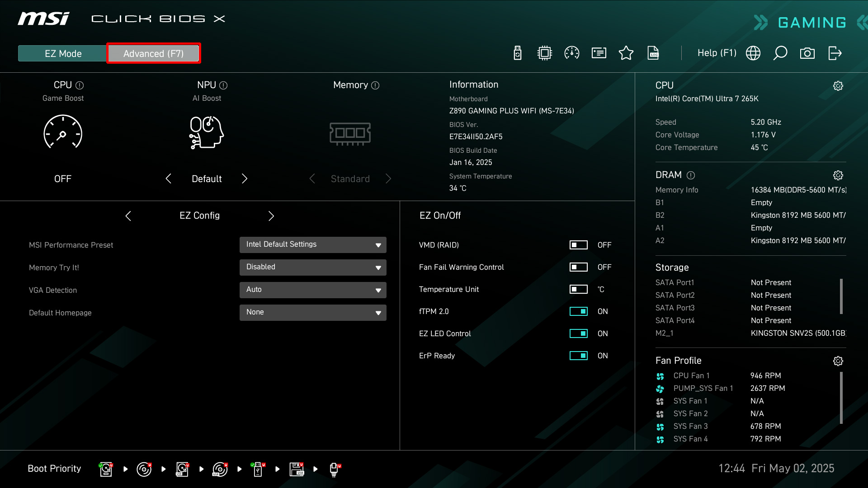Select USB floppy boot device icon
Viewport: 868px width, 488px height.
tap(297, 469)
